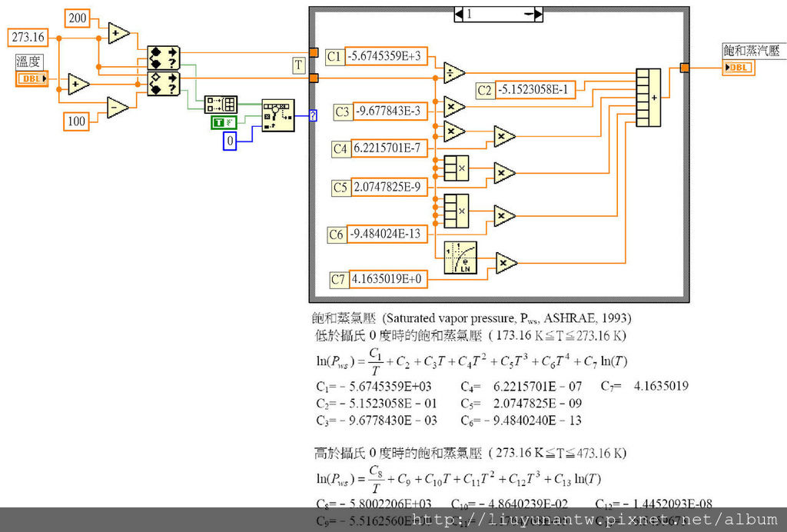
Task: Click the case structure right increment arrow
Action: [x=538, y=14]
